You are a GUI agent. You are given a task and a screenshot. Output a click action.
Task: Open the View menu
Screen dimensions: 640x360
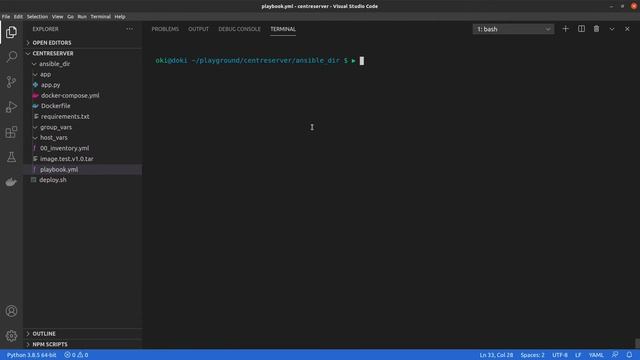point(58,17)
